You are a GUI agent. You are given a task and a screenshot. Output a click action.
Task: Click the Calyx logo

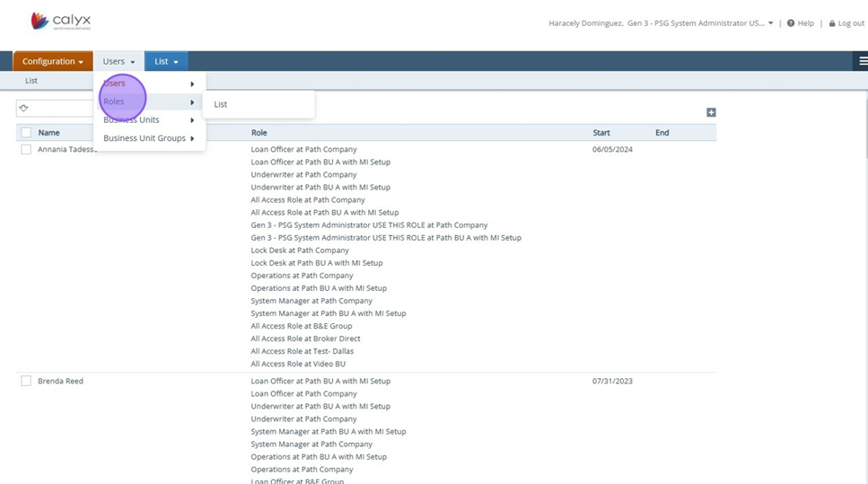tap(60, 21)
